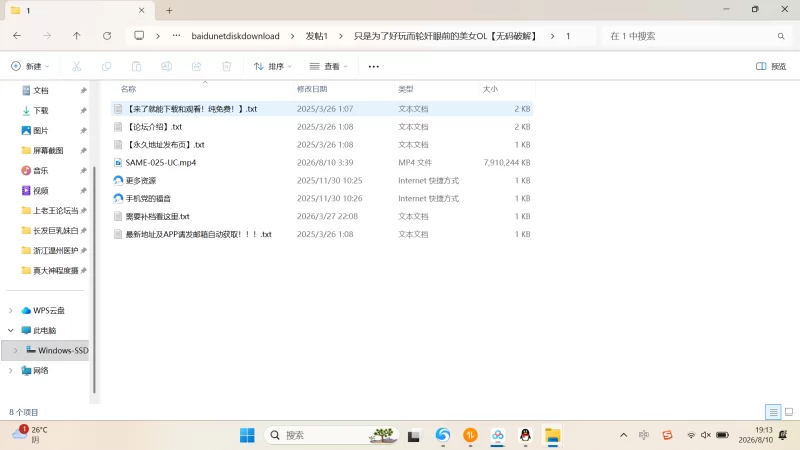
Task: Open the Baidu Netdisk taskbar icon
Action: pyautogui.click(x=497, y=435)
